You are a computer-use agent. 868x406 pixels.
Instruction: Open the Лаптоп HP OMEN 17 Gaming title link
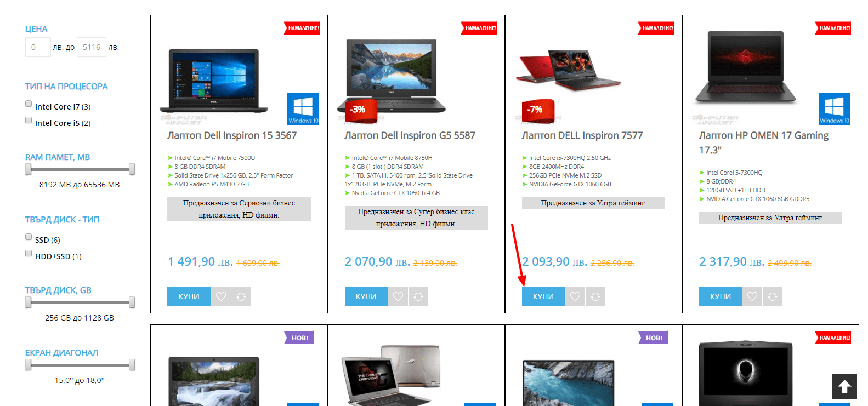[764, 142]
